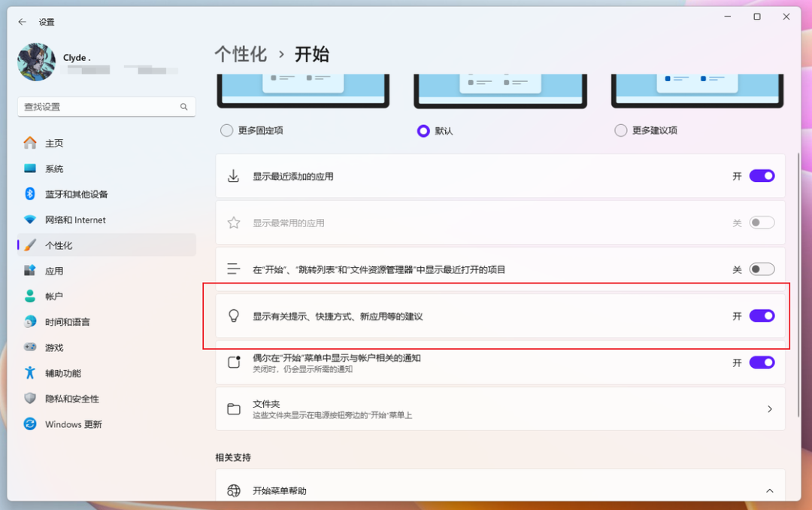Click 个性化 breadcrumb link in header
This screenshot has height=510, width=812.
tap(241, 54)
